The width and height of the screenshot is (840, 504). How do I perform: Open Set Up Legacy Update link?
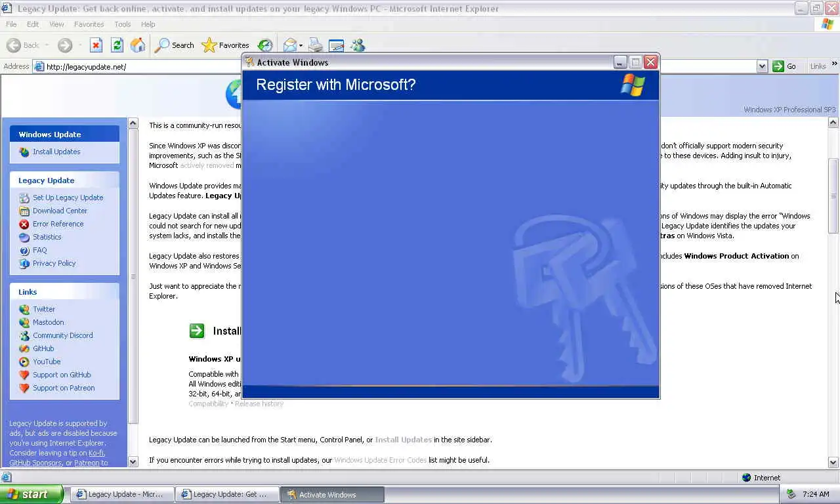pyautogui.click(x=68, y=198)
